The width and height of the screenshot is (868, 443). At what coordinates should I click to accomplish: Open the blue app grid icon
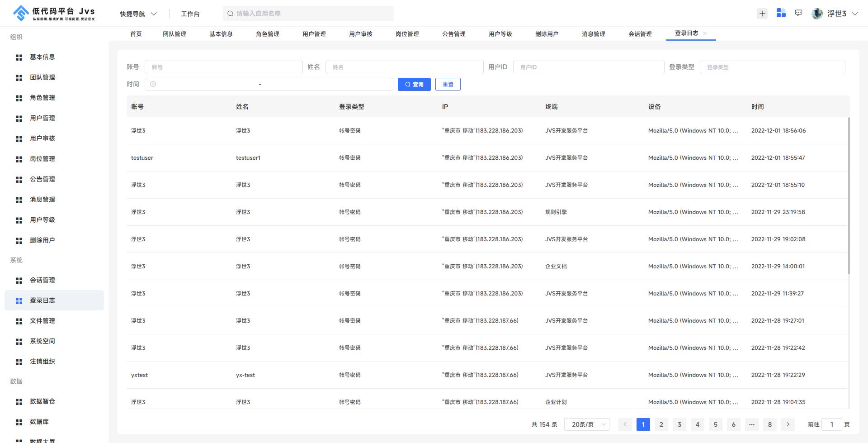(781, 13)
